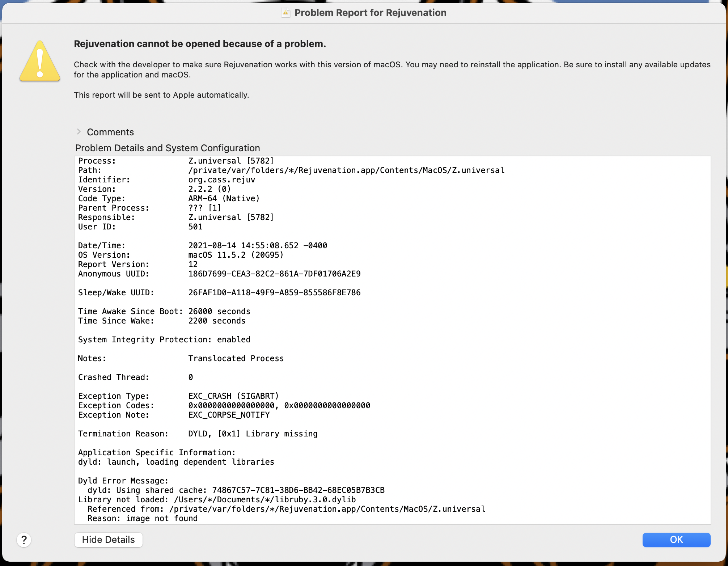Click notes value 'Translocated Process'
Image resolution: width=728 pixels, height=566 pixels.
click(236, 358)
